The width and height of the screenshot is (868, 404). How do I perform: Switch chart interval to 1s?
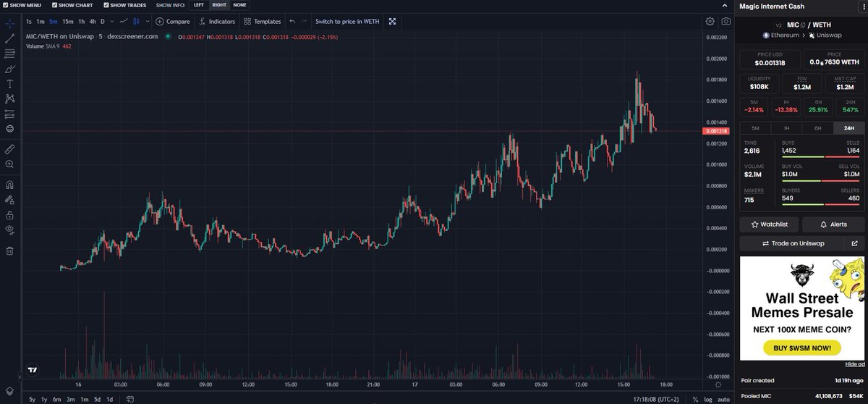pos(29,22)
